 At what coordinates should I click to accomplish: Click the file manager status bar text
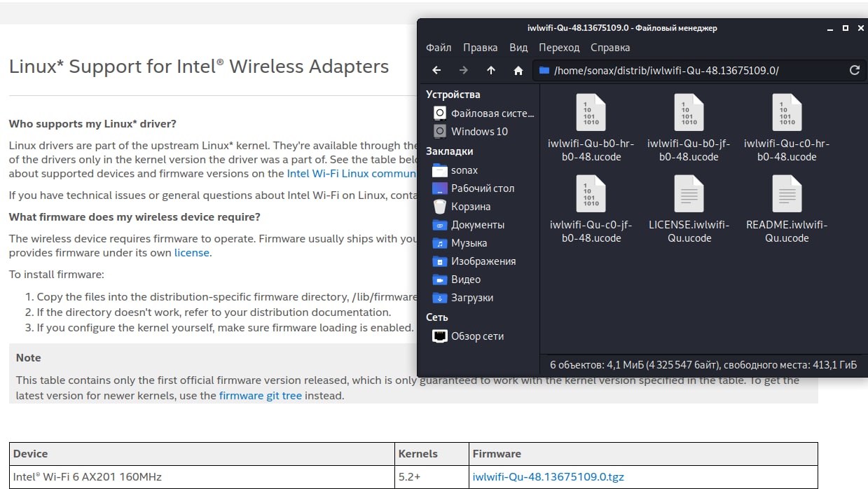703,365
